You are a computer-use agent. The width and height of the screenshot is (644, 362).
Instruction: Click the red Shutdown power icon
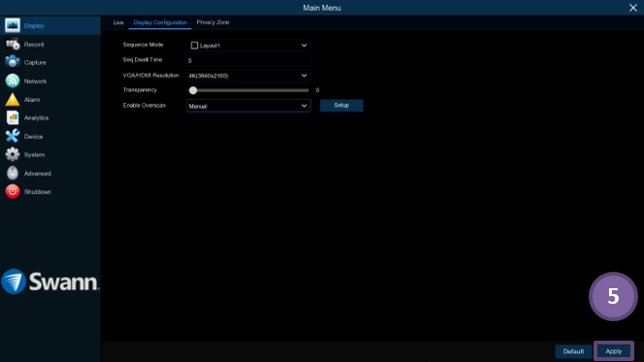click(x=13, y=191)
